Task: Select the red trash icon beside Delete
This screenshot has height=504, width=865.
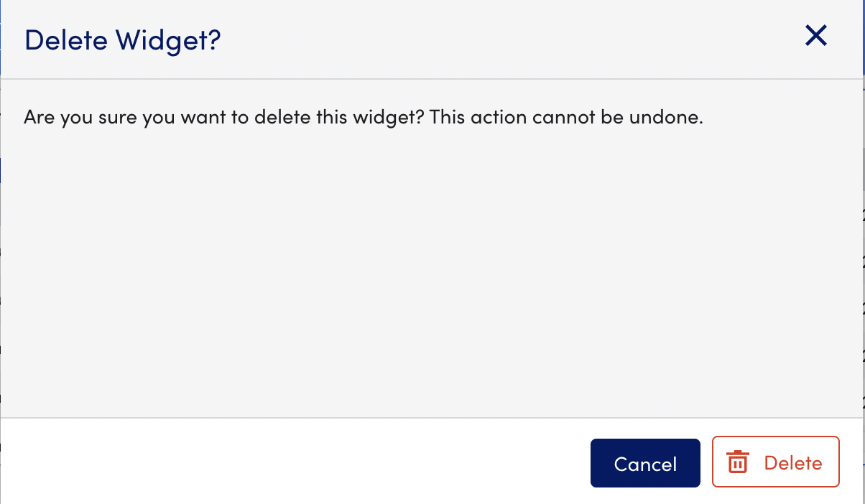Action: [738, 462]
